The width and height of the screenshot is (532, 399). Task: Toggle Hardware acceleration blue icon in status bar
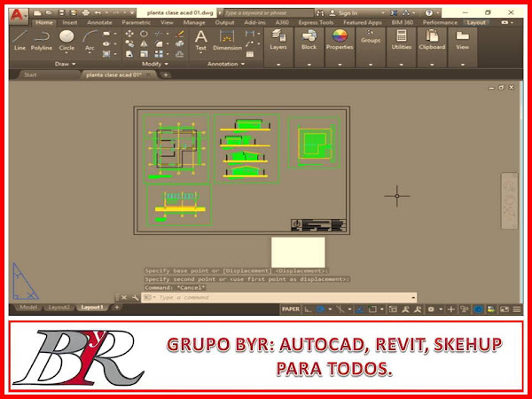pyautogui.click(x=479, y=309)
